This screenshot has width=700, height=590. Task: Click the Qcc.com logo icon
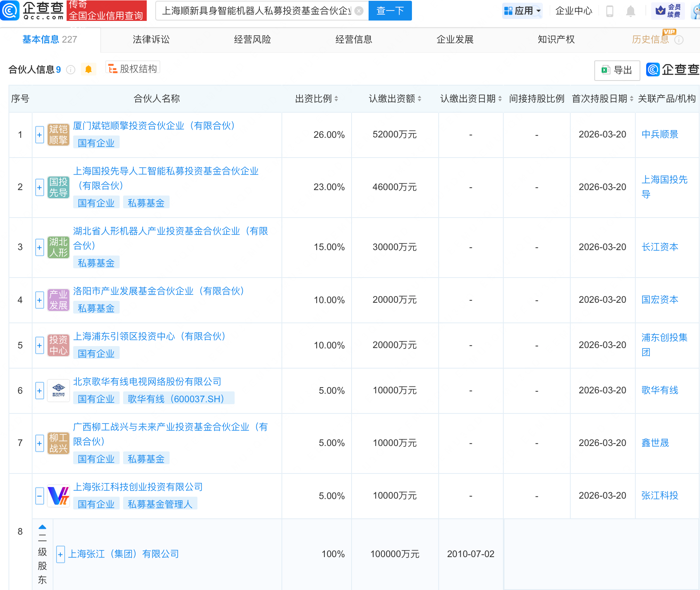pos(10,10)
